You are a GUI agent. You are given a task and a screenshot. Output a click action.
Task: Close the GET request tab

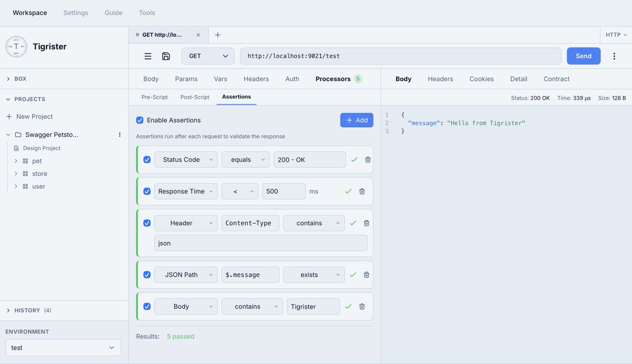coord(198,35)
